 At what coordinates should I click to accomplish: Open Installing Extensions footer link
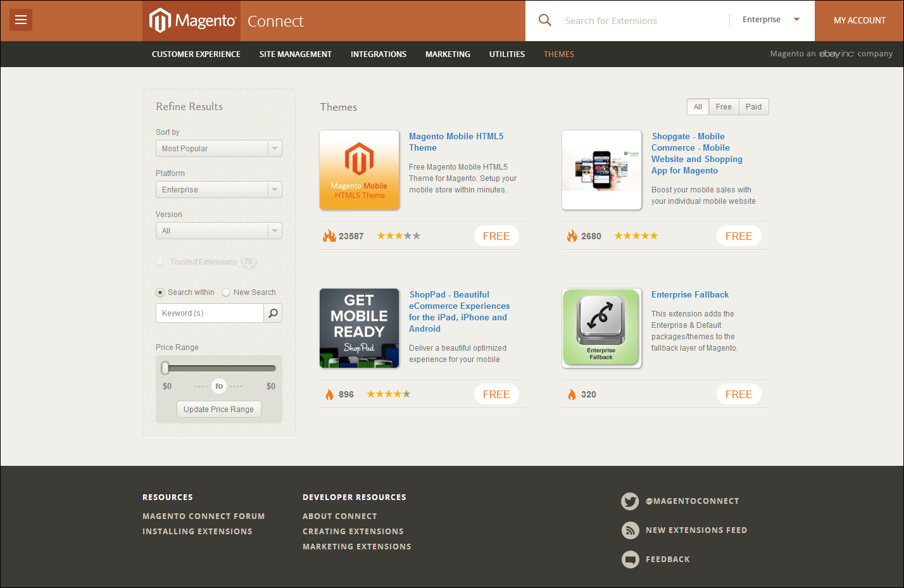click(x=198, y=532)
